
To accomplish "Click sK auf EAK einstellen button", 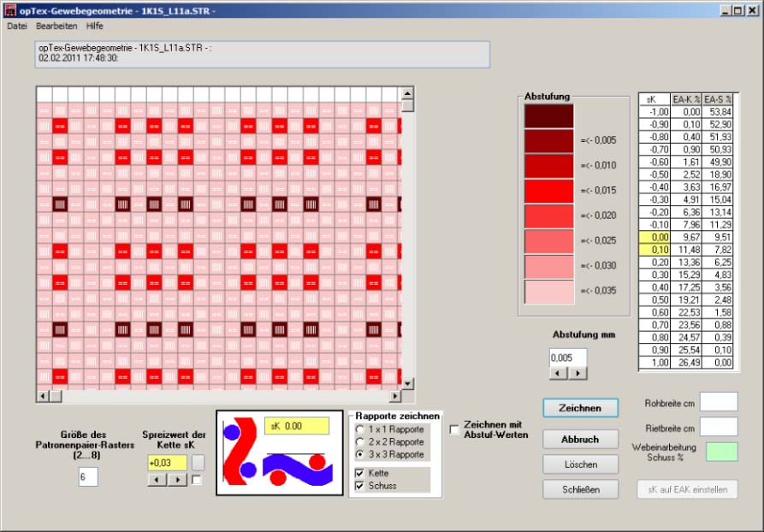I will [688, 489].
